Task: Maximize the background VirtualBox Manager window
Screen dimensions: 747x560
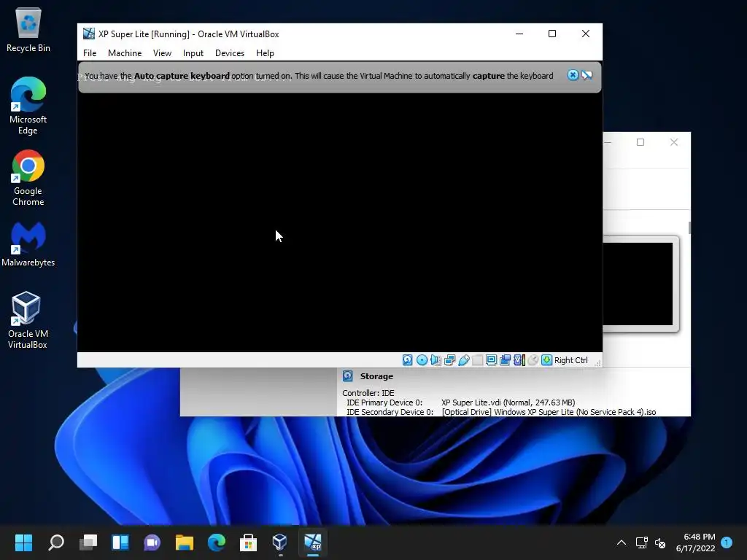Action: coord(640,142)
